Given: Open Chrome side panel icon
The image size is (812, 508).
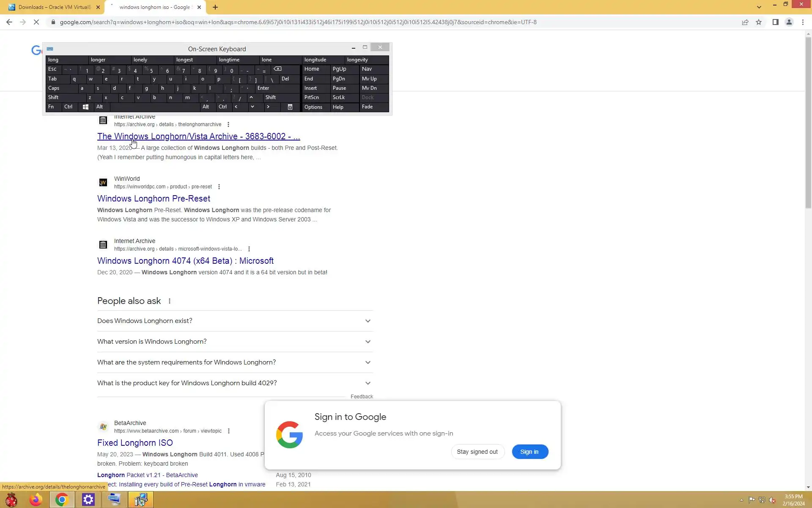Looking at the screenshot, I should [775, 22].
